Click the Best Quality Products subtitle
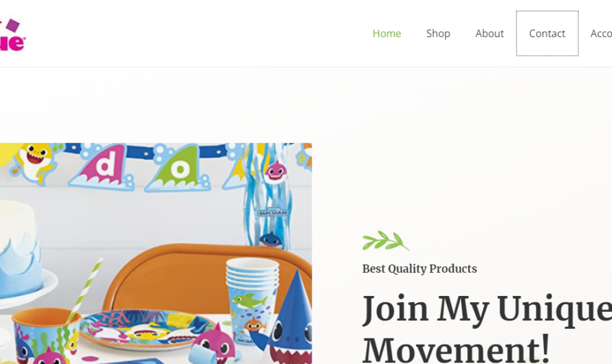 (419, 269)
